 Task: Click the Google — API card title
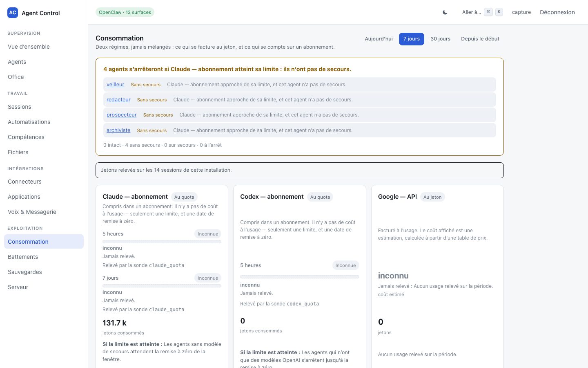(397, 197)
